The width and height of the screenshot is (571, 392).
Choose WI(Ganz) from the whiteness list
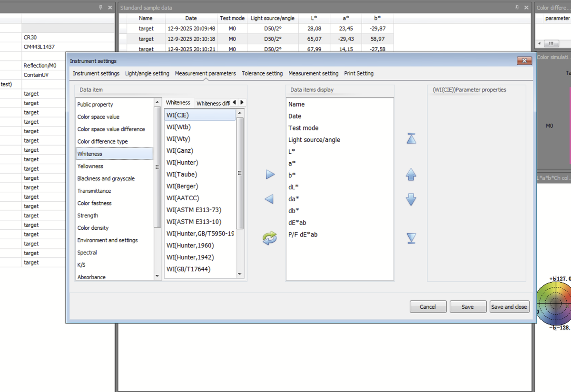coord(180,151)
